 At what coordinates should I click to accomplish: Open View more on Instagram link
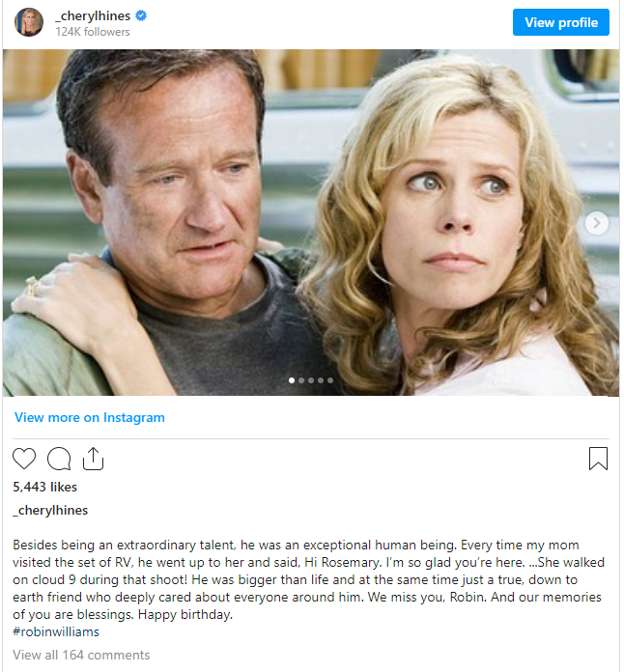click(90, 417)
